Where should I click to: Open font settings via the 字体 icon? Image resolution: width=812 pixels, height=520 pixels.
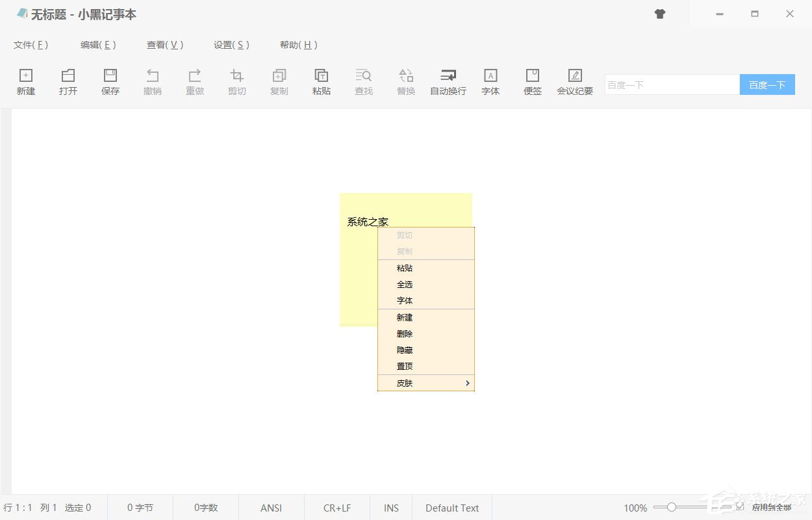(x=490, y=81)
